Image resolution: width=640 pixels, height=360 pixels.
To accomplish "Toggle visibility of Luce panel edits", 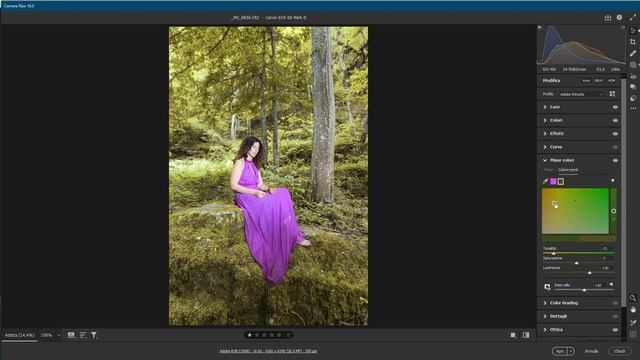I will pos(615,107).
